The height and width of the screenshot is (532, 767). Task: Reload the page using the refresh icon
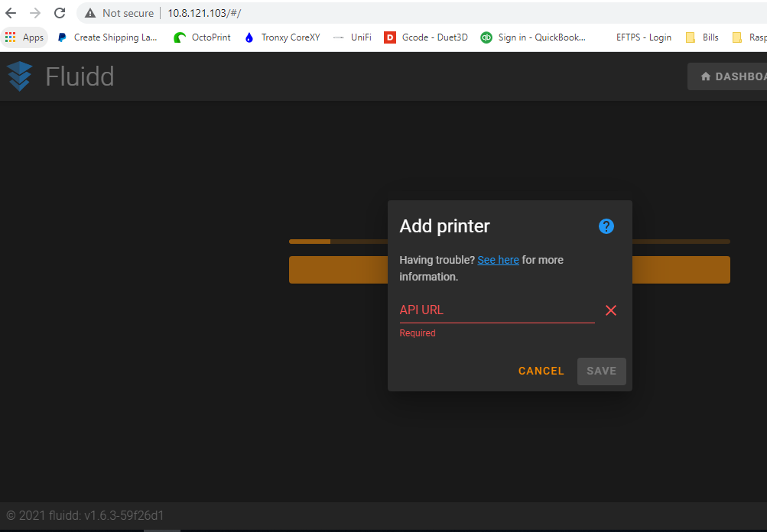pyautogui.click(x=59, y=12)
